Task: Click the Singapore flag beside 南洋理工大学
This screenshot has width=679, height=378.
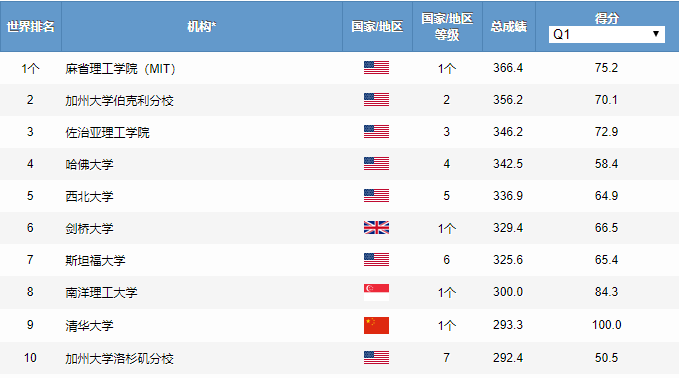Action: click(376, 292)
